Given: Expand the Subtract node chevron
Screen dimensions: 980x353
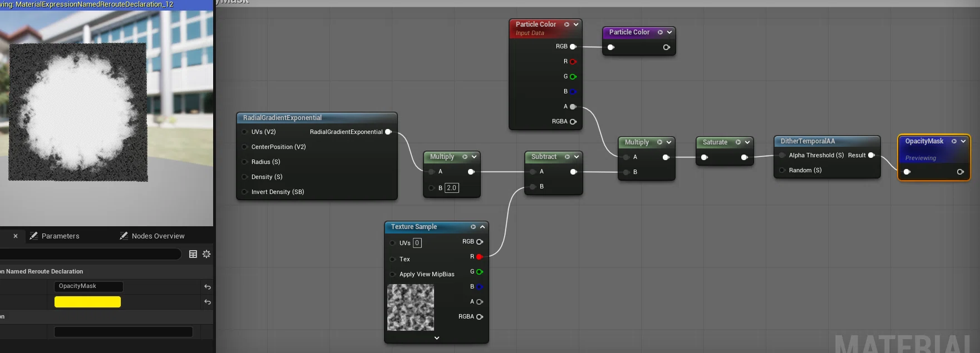Looking at the screenshot, I should pyautogui.click(x=577, y=157).
